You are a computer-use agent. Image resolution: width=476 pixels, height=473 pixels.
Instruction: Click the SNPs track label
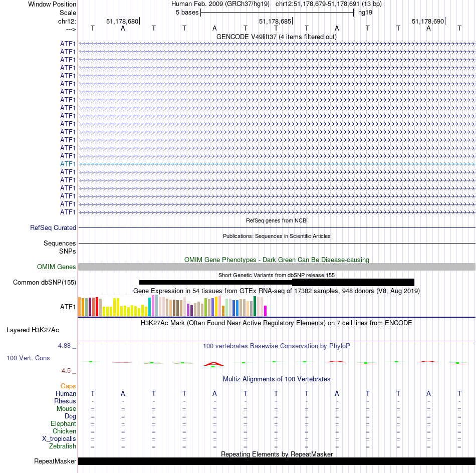(68, 251)
